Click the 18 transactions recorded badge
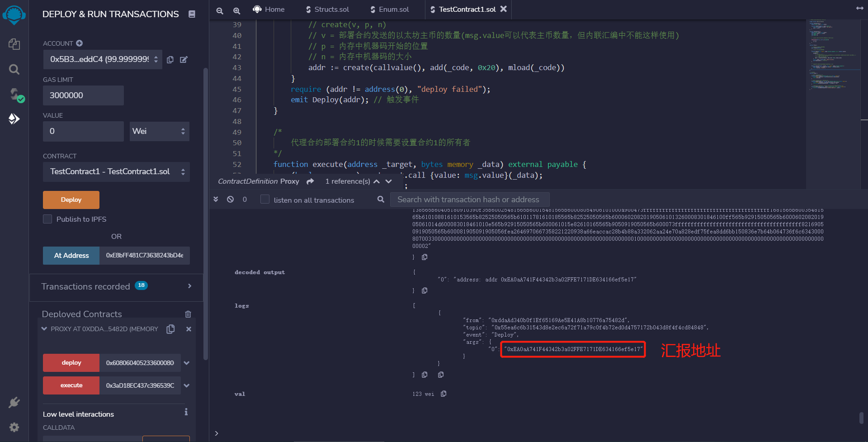 [x=141, y=285]
